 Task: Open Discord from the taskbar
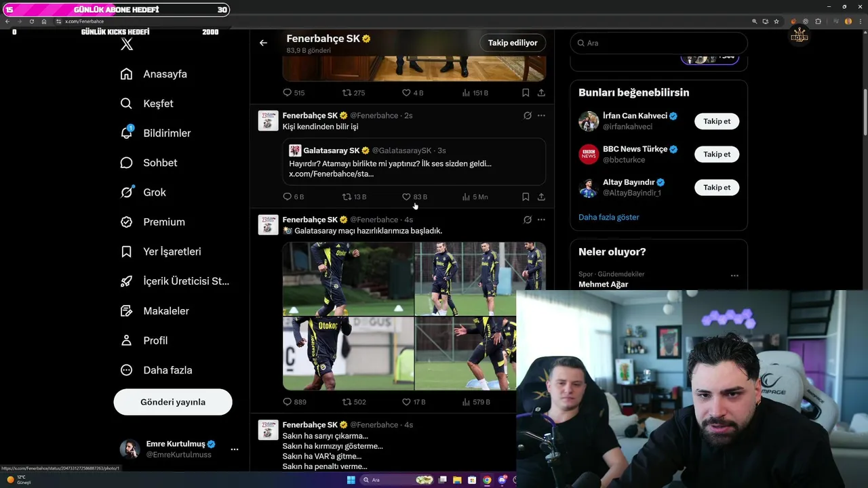(502, 480)
